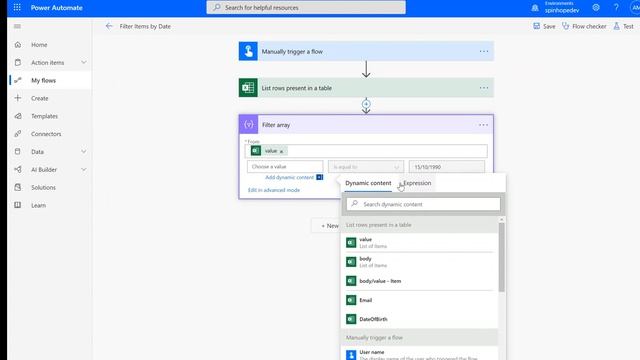
Task: Expand the Manually trigger a flow step
Action: pos(366,51)
